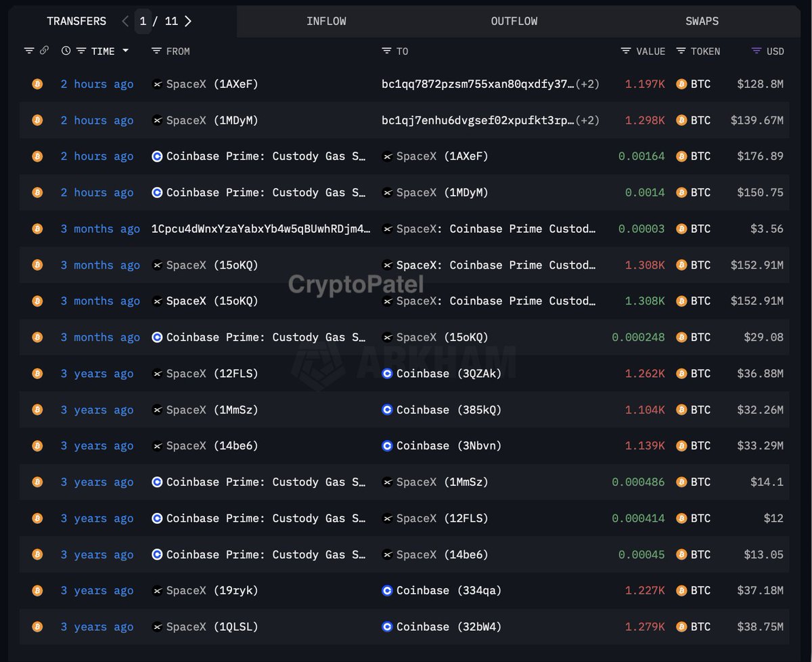Open the TRANSFERS tab
Viewport: 812px width, 662px height.
[x=76, y=21]
